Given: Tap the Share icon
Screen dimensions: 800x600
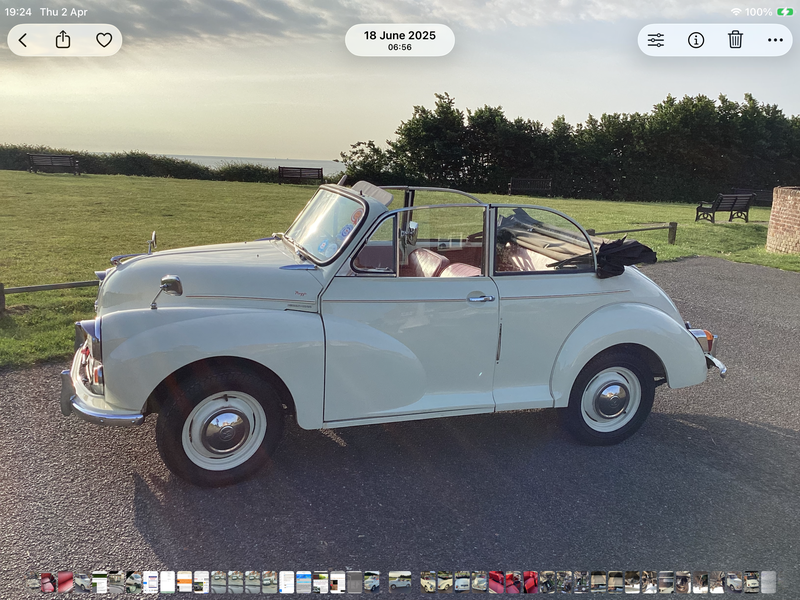Looking at the screenshot, I should pos(63,40).
